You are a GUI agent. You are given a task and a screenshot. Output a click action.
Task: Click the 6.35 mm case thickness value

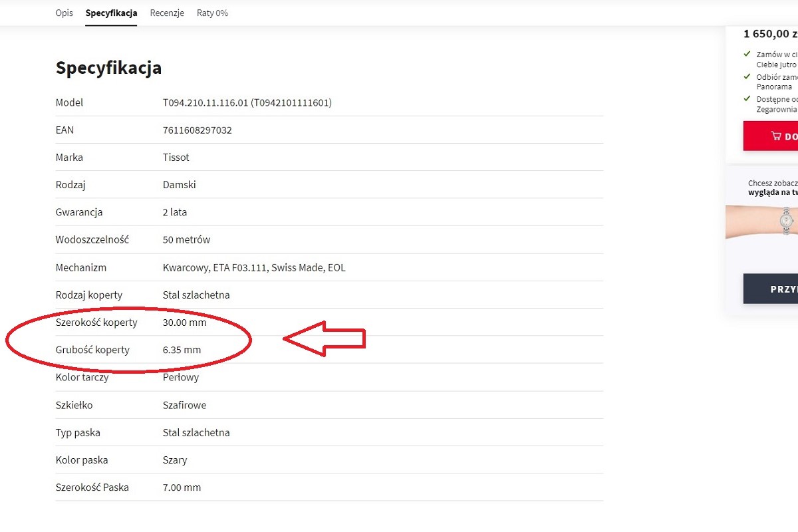click(x=182, y=350)
